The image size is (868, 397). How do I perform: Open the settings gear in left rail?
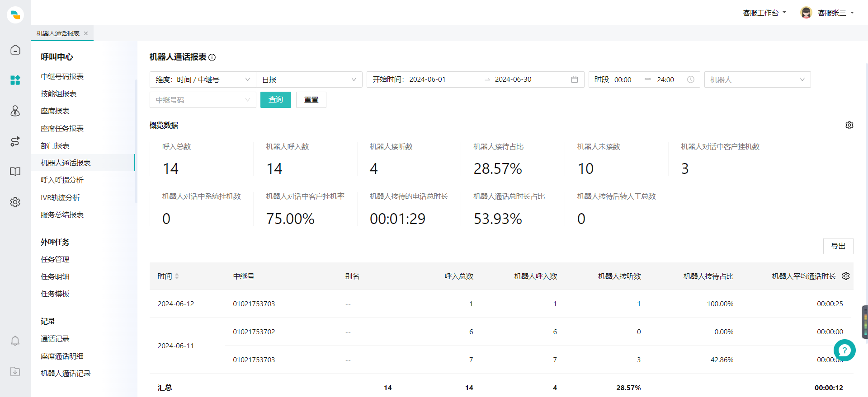pos(15,202)
